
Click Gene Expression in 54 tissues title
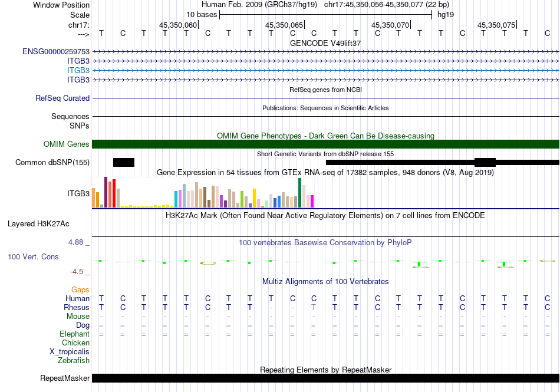click(x=325, y=173)
